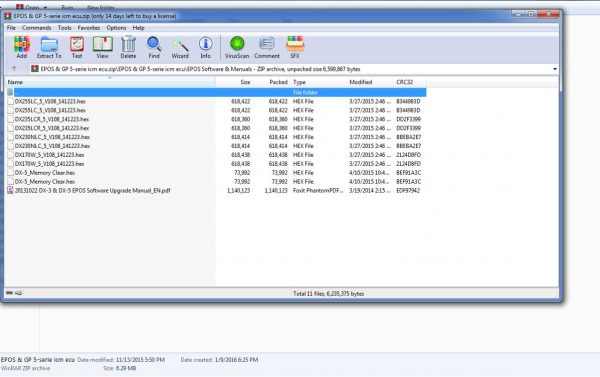Screen dimensions: 600x377
Task: Open the Help menu
Action: [139, 28]
